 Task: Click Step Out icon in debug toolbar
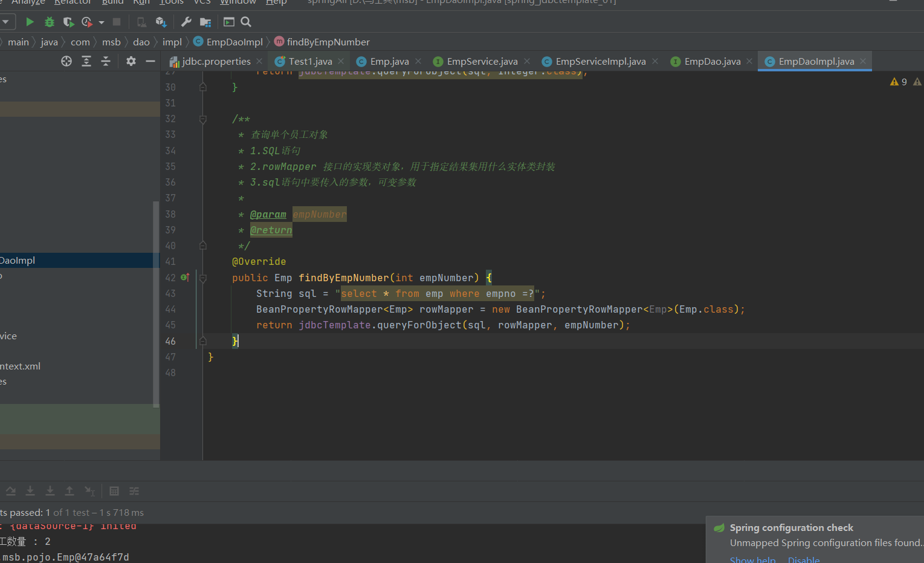(x=69, y=491)
